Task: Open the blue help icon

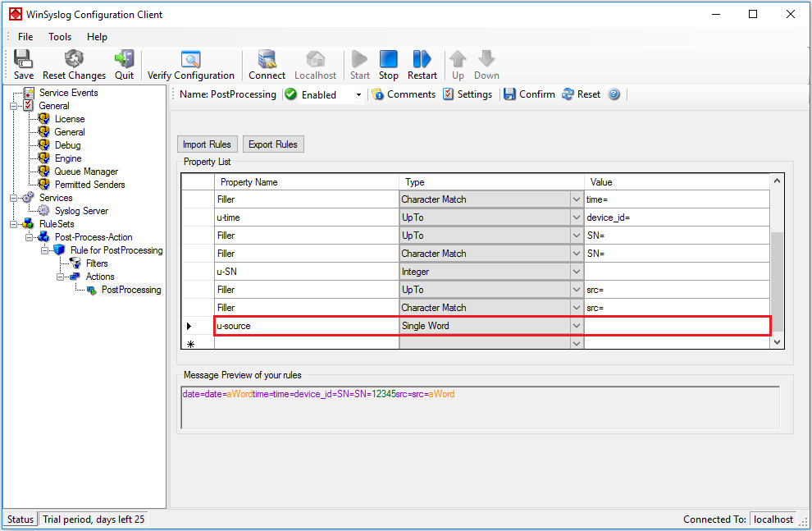Action: coord(614,94)
